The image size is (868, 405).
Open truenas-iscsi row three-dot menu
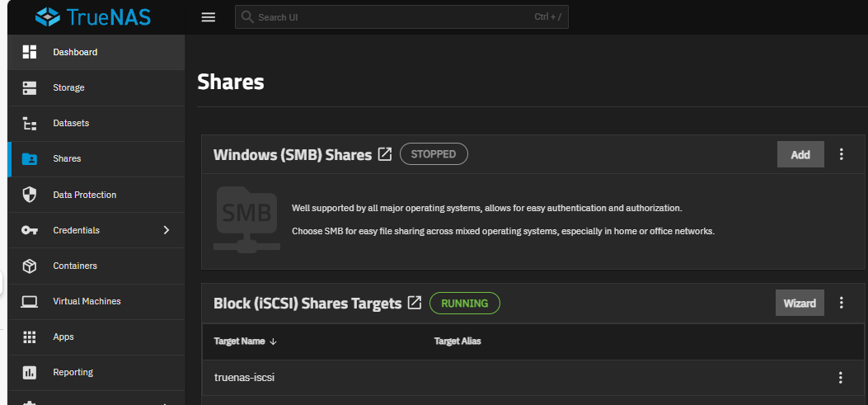click(840, 378)
